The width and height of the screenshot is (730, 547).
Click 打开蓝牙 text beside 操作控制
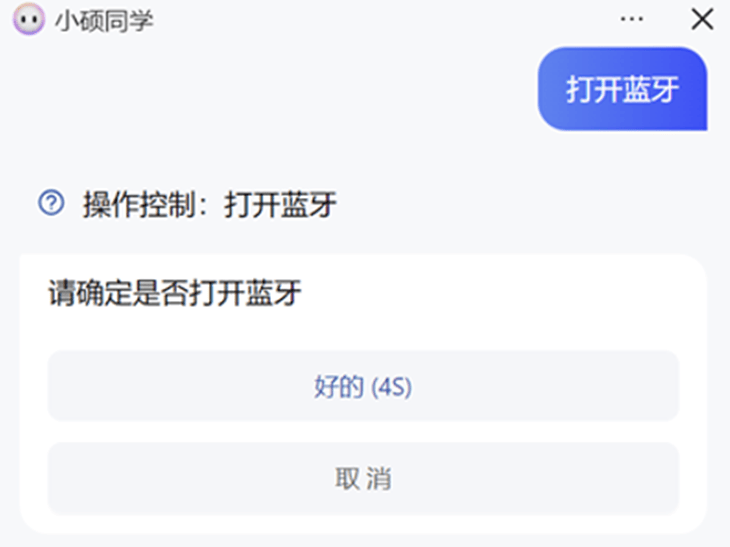coord(280,204)
